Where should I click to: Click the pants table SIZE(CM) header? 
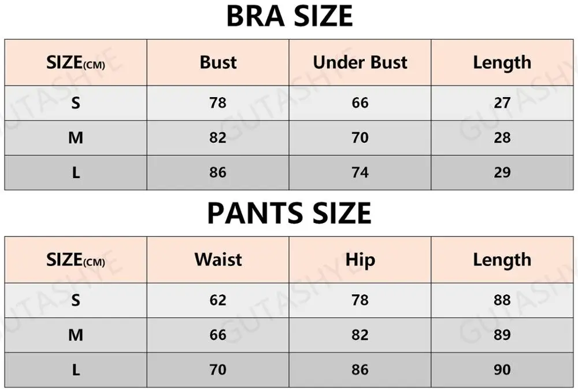coord(76,260)
